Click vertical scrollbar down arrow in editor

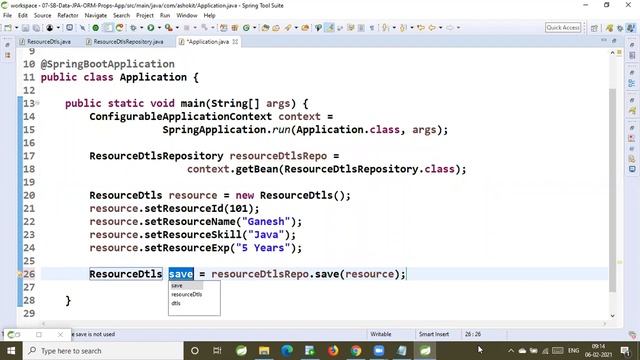click(612, 316)
